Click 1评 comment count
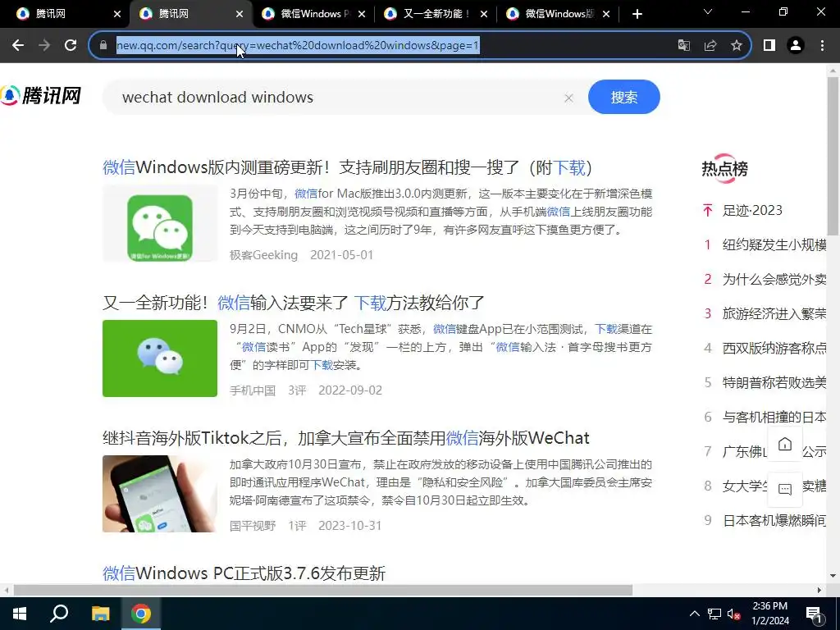This screenshot has width=840, height=630. [x=297, y=526]
